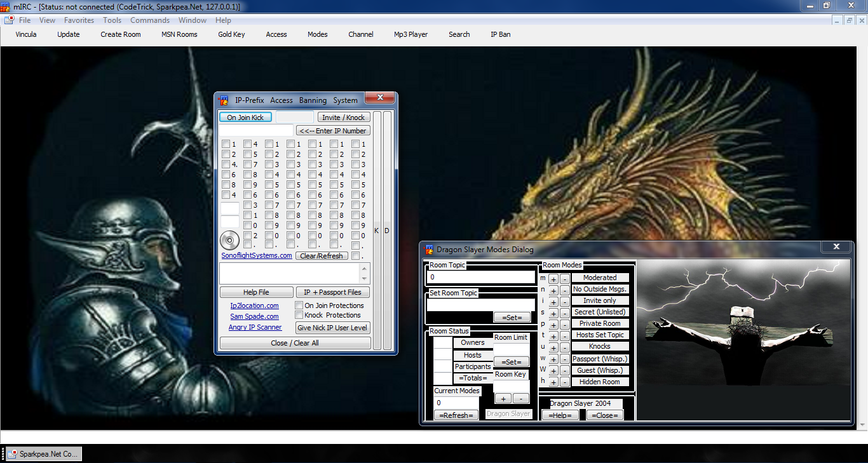Viewport: 868px width, 463px height.
Task: Open the Ip2location.com link
Action: [254, 305]
